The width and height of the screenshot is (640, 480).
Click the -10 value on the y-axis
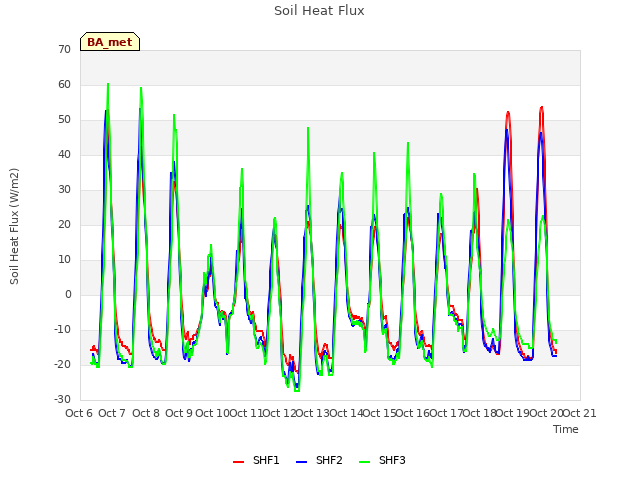pos(63,329)
